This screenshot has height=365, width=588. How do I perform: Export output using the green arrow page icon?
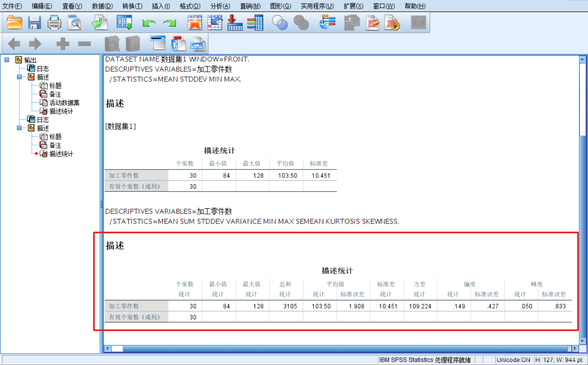tap(99, 23)
